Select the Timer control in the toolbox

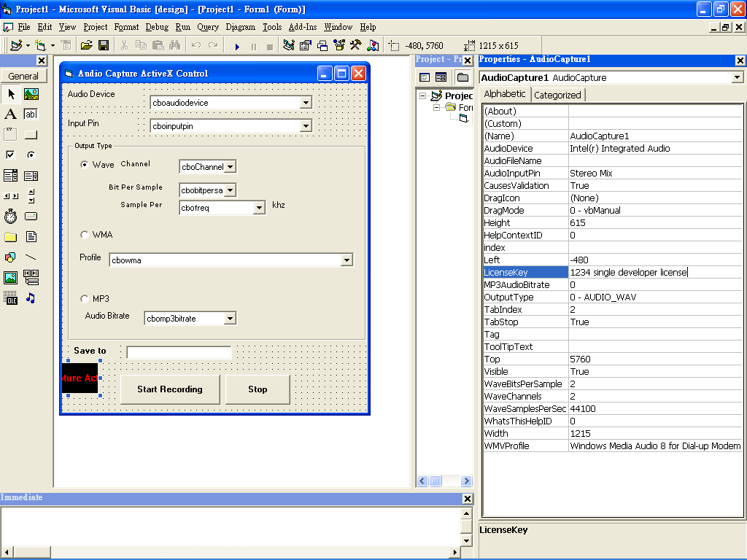10,217
